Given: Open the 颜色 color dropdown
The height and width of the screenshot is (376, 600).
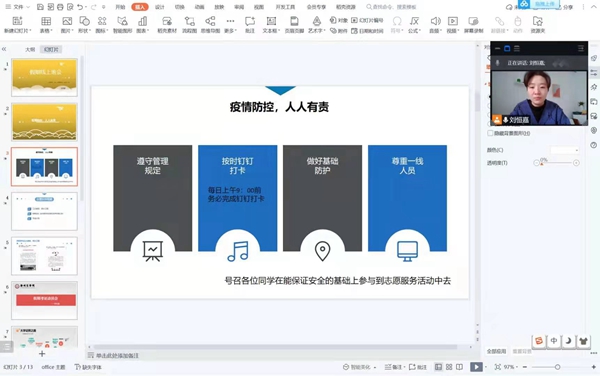Looking at the screenshot, I should coord(564,150).
